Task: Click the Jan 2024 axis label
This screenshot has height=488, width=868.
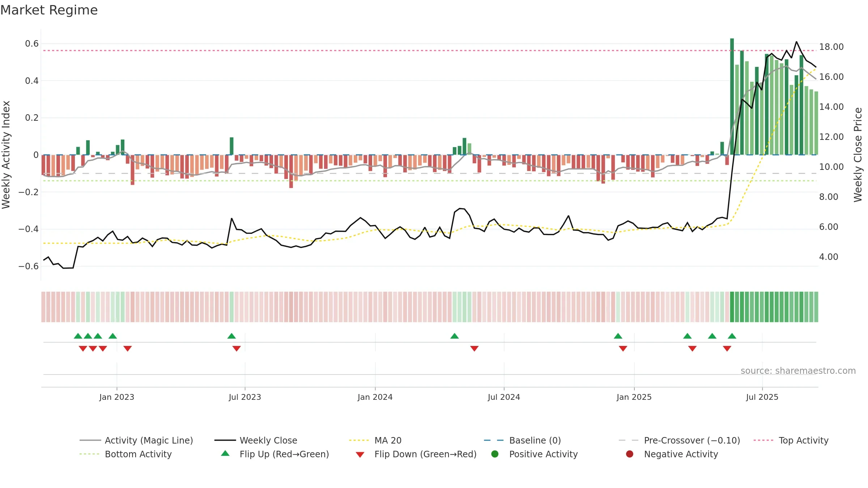Action: point(375,397)
